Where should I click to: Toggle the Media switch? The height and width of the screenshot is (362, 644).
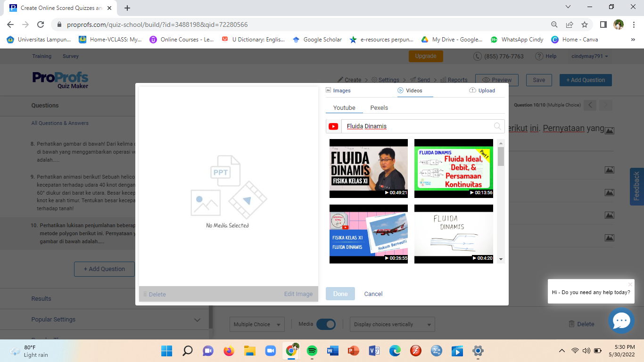tap(325, 324)
